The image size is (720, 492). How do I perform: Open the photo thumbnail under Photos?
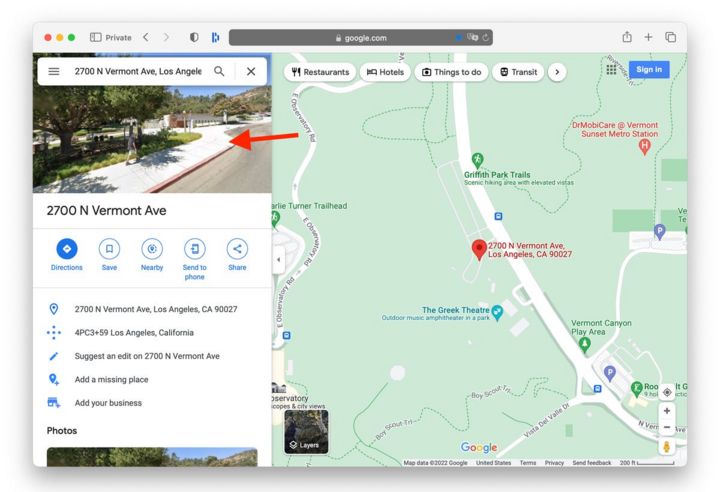coord(152,457)
